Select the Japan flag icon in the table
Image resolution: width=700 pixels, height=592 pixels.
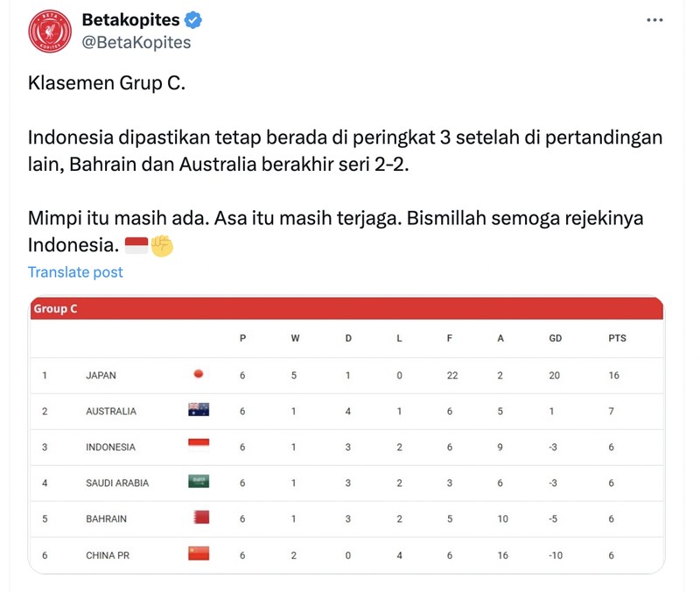pyautogui.click(x=199, y=375)
